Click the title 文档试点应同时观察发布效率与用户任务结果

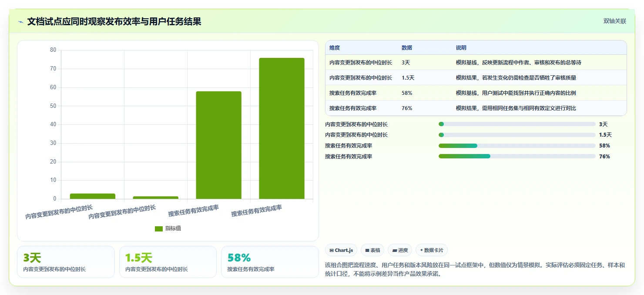click(x=114, y=22)
